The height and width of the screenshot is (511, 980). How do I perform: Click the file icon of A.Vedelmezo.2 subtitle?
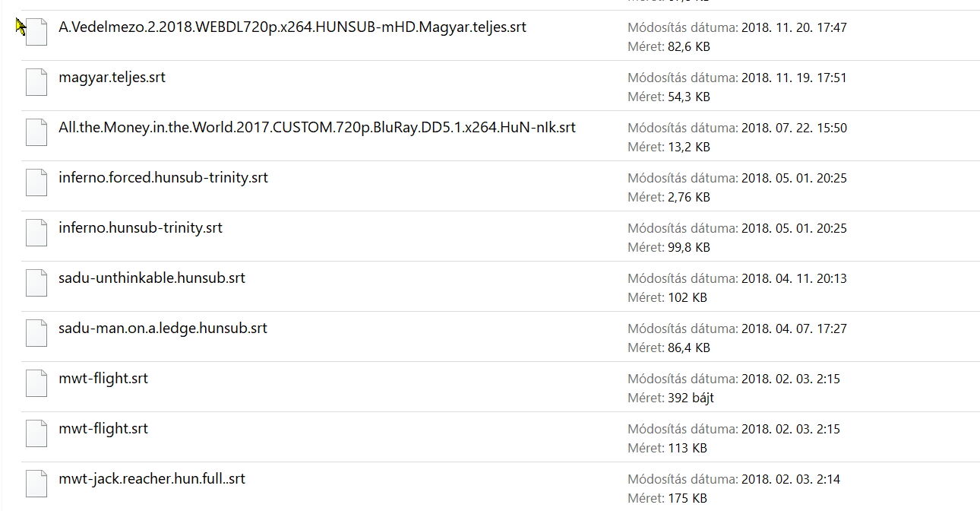pos(36,33)
